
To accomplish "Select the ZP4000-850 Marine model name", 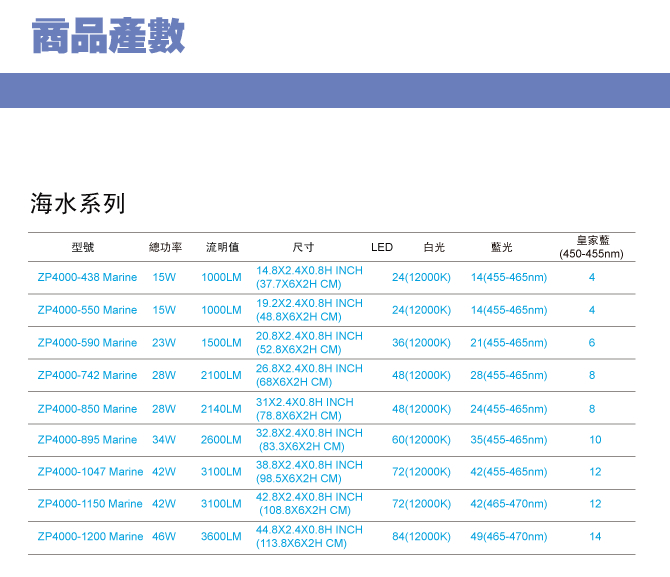I will 87,409.
